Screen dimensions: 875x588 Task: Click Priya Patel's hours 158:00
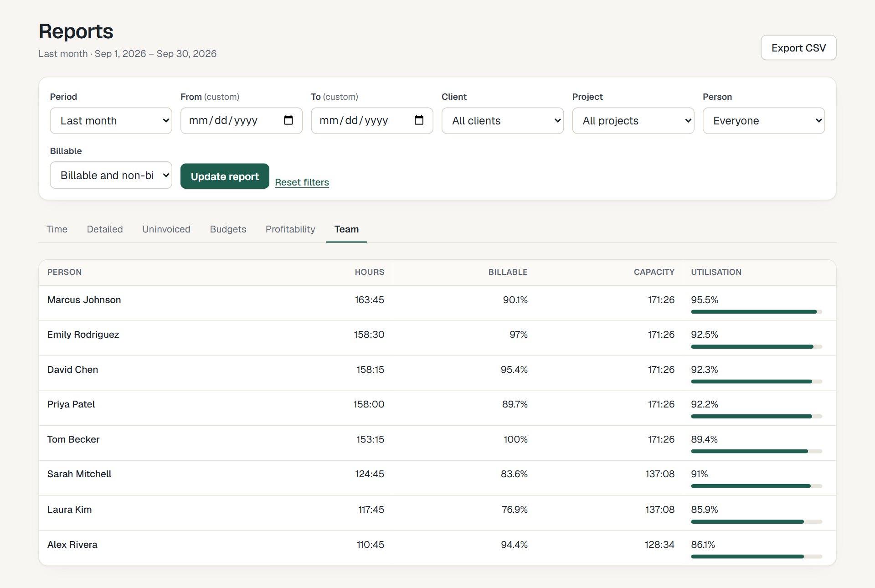[369, 404]
